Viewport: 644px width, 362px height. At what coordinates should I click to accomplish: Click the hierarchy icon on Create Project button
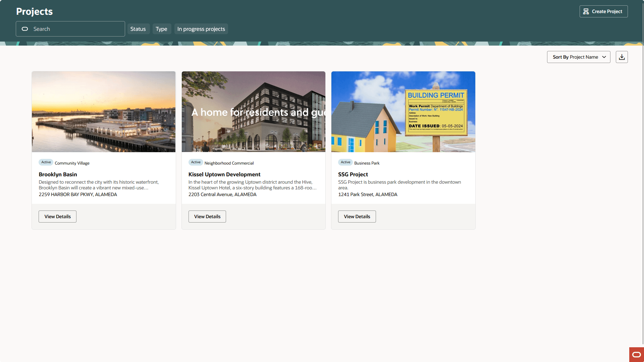pyautogui.click(x=586, y=11)
